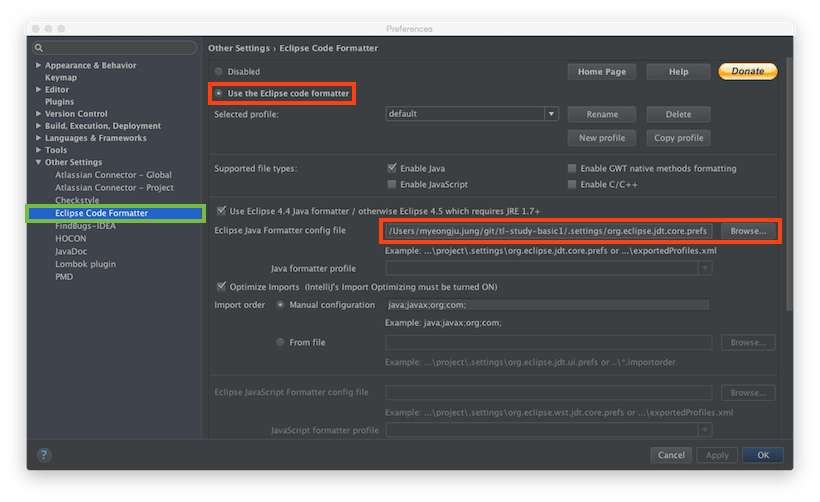Click the Apply button

tap(716, 455)
